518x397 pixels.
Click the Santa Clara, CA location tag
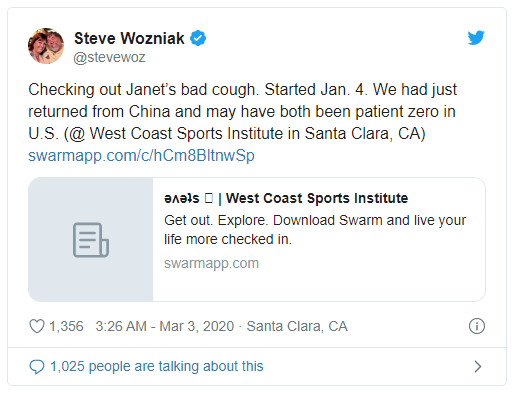tap(297, 326)
